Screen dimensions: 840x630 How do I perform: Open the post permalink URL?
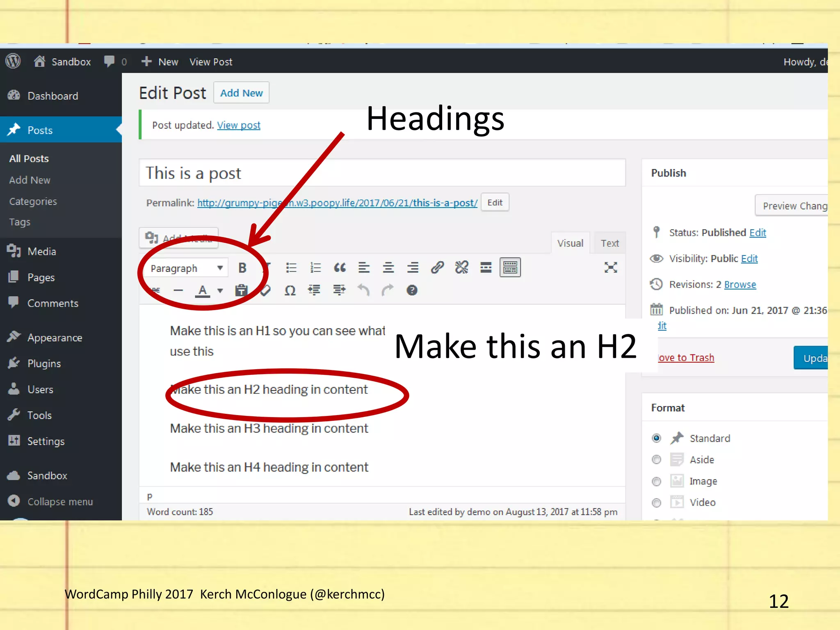click(337, 203)
